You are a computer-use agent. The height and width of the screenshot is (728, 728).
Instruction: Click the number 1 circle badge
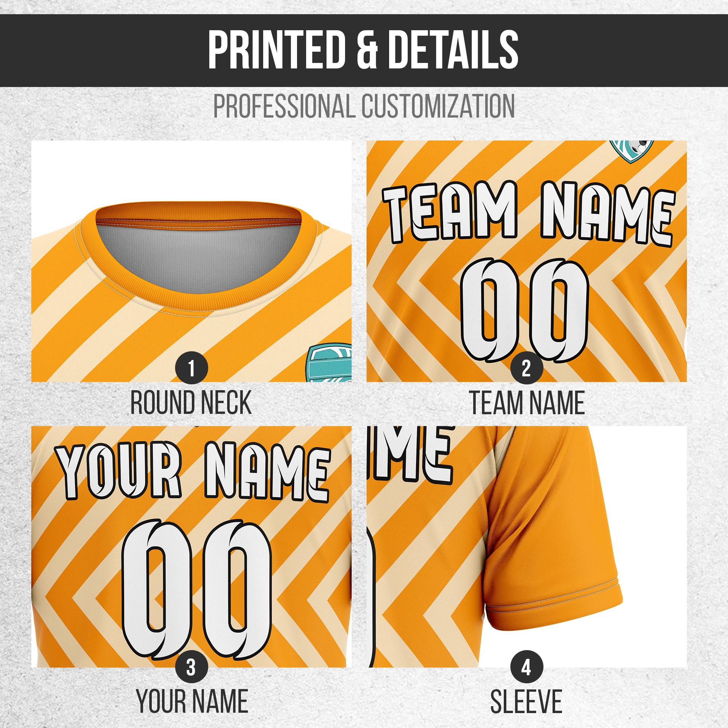click(x=191, y=368)
